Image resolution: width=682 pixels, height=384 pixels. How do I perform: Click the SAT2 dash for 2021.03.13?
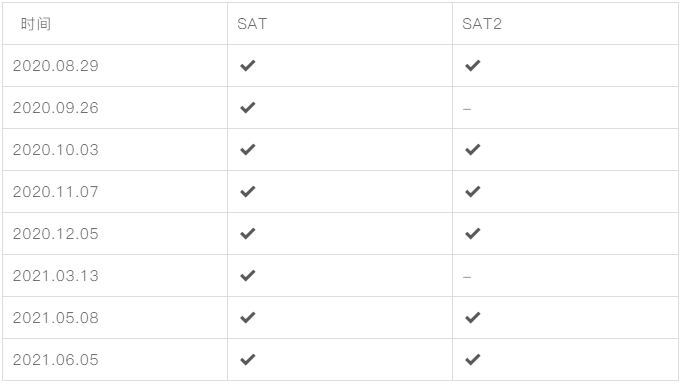point(467,277)
